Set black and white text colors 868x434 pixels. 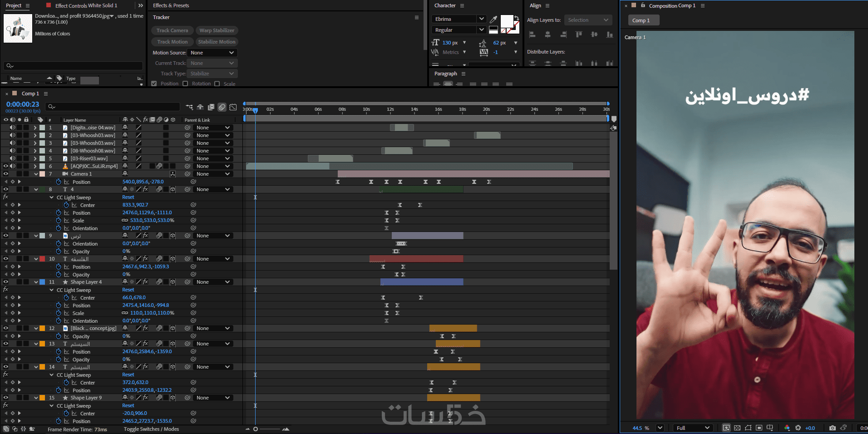(x=493, y=30)
